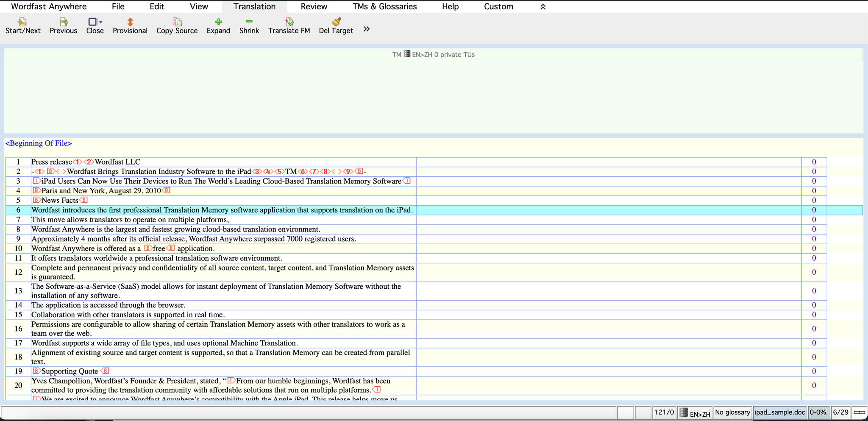Image resolution: width=868 pixels, height=421 pixels.
Task: Click segment 15 'Collaboration with other translators'
Action: [128, 315]
